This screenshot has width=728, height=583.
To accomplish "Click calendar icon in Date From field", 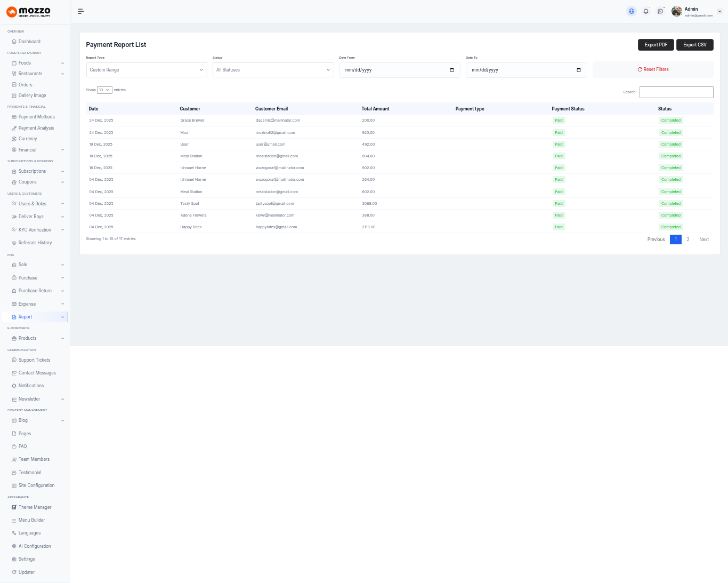I will (x=452, y=70).
